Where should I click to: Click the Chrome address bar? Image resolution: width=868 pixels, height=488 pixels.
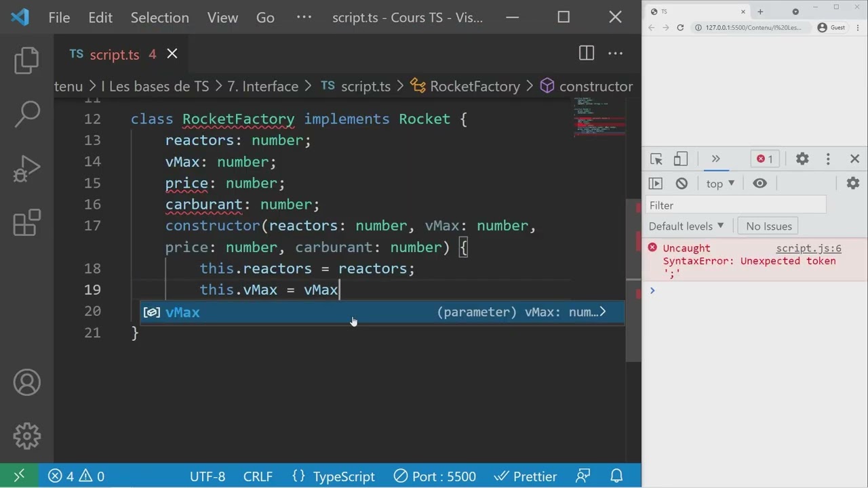[750, 28]
